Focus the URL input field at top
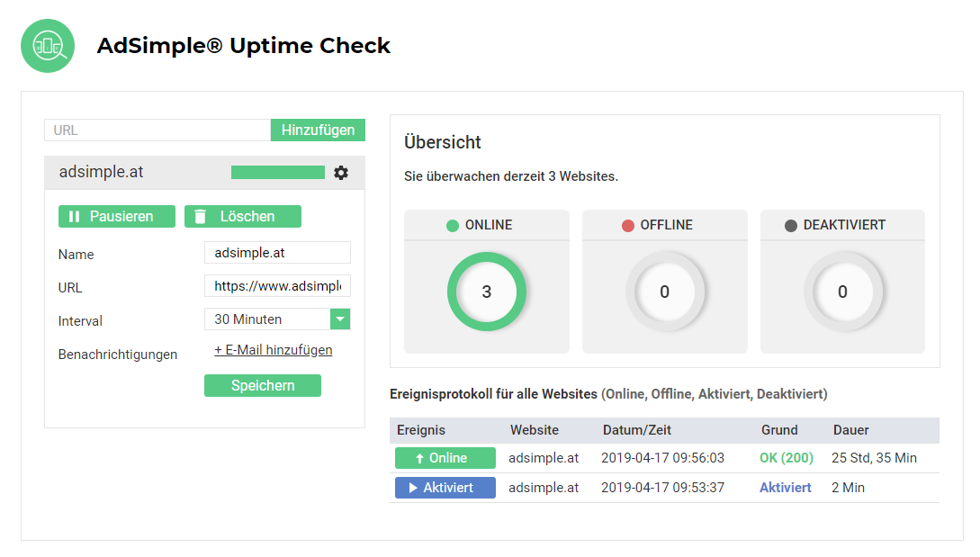980x557 pixels. [x=157, y=130]
